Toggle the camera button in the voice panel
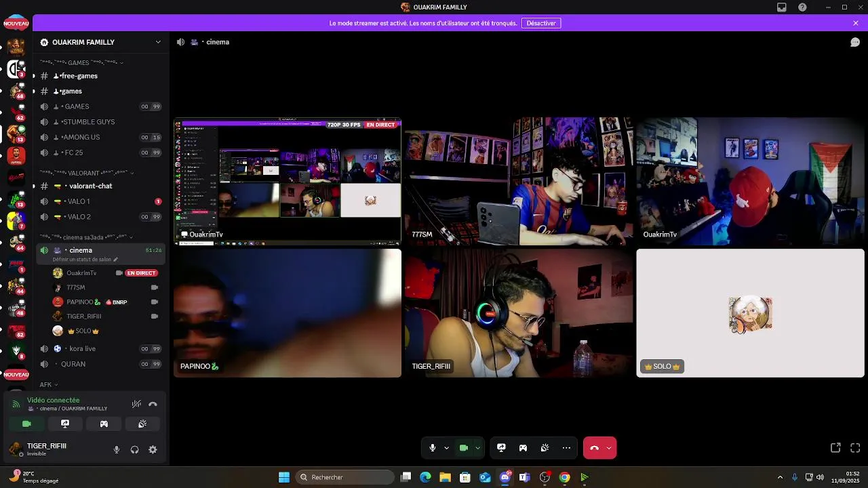868x488 pixels. click(26, 424)
